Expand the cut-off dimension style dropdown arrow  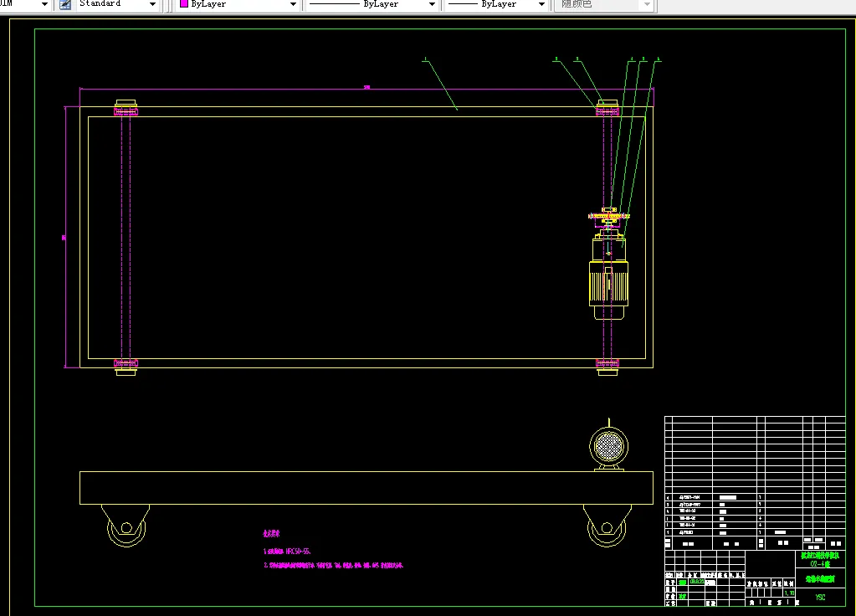44,4
